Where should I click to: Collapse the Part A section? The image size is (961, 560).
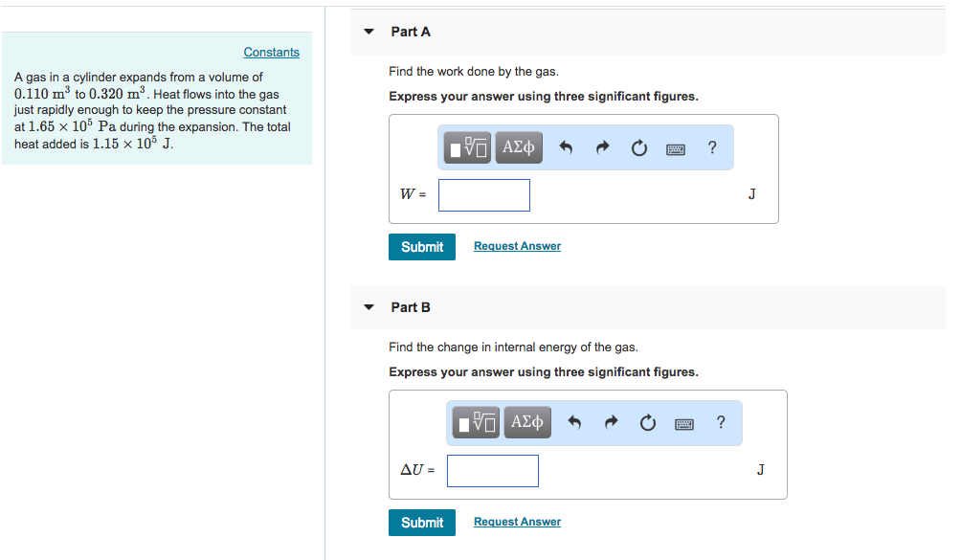tap(369, 31)
